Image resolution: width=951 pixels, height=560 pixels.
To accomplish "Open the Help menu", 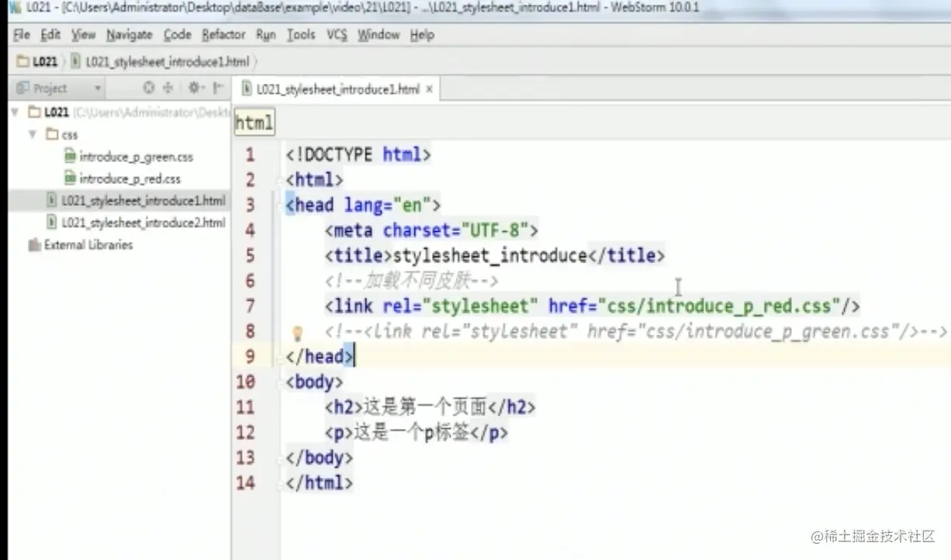I will (x=422, y=35).
